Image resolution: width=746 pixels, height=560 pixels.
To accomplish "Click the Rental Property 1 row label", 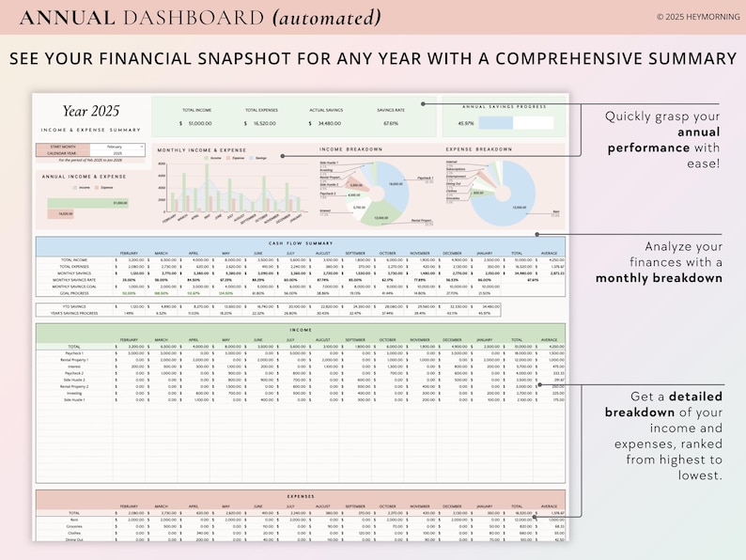I will pyautogui.click(x=74, y=360).
